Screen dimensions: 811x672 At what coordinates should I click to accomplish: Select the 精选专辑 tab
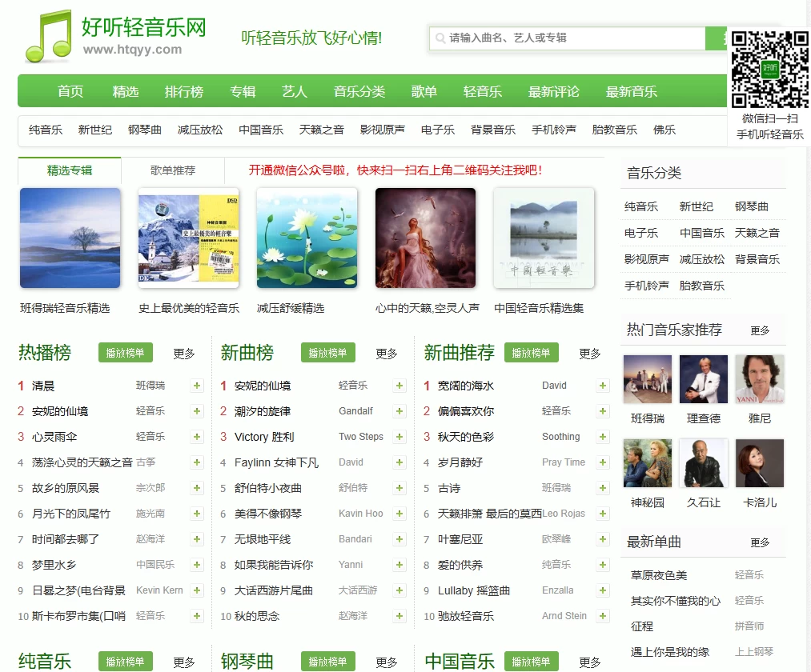(x=68, y=170)
